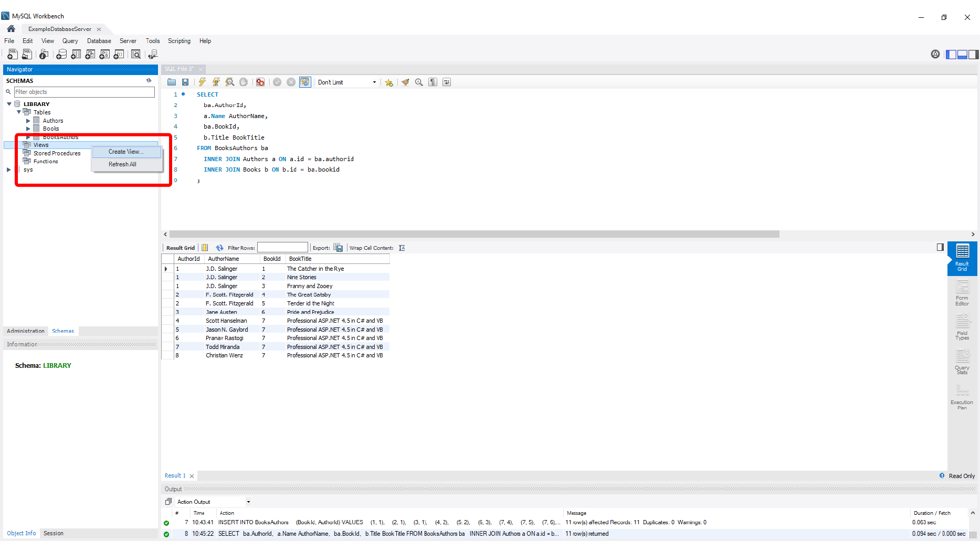Open the Server menu
This screenshot has width=980, height=551.
click(x=128, y=41)
